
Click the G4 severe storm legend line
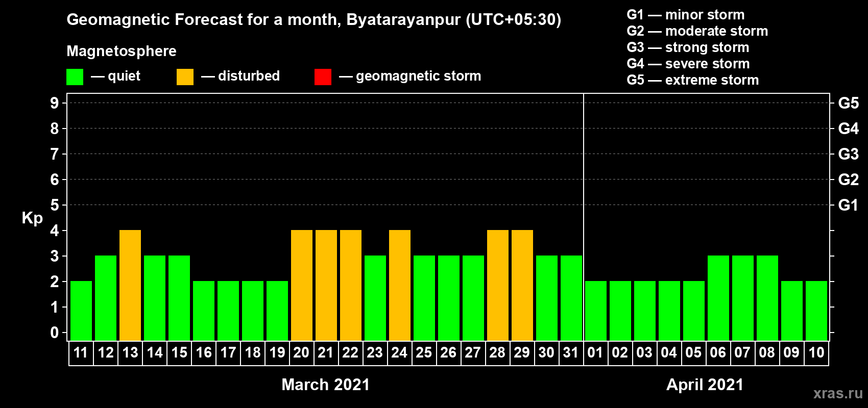click(x=688, y=64)
